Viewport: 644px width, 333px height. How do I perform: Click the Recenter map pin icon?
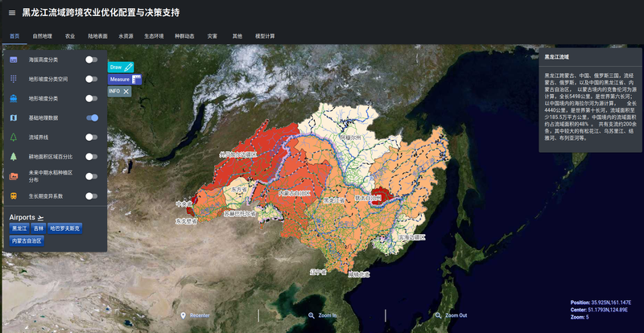click(x=183, y=315)
